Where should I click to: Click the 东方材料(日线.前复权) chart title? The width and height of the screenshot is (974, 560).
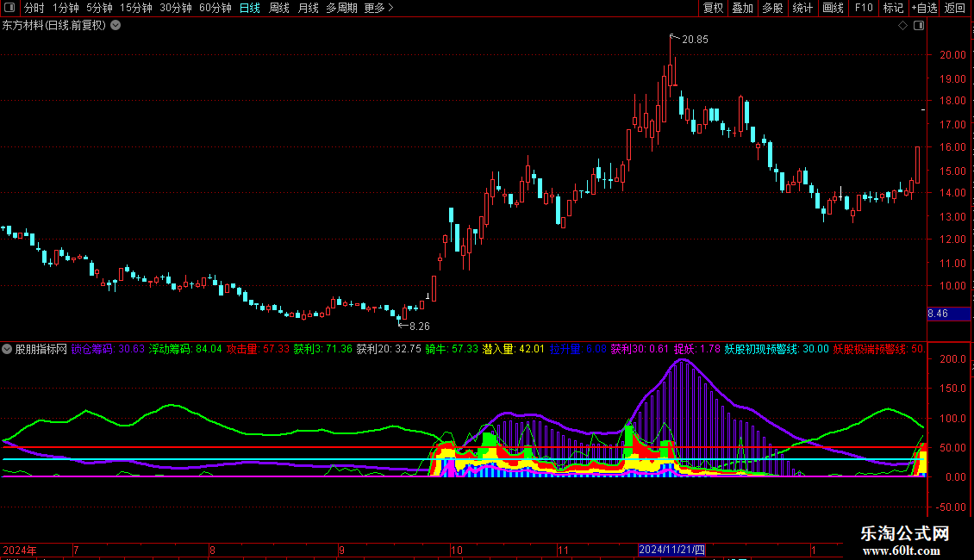point(54,26)
